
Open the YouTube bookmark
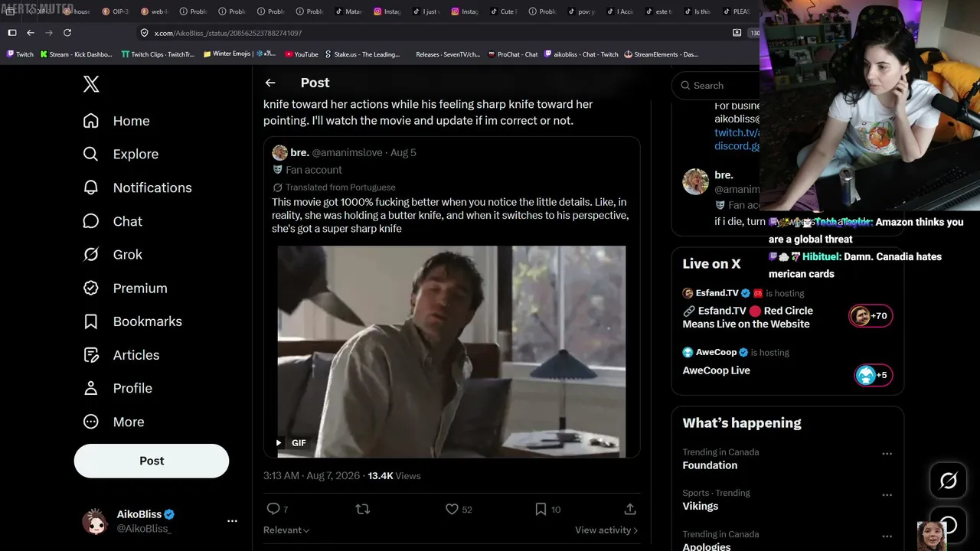(301, 54)
